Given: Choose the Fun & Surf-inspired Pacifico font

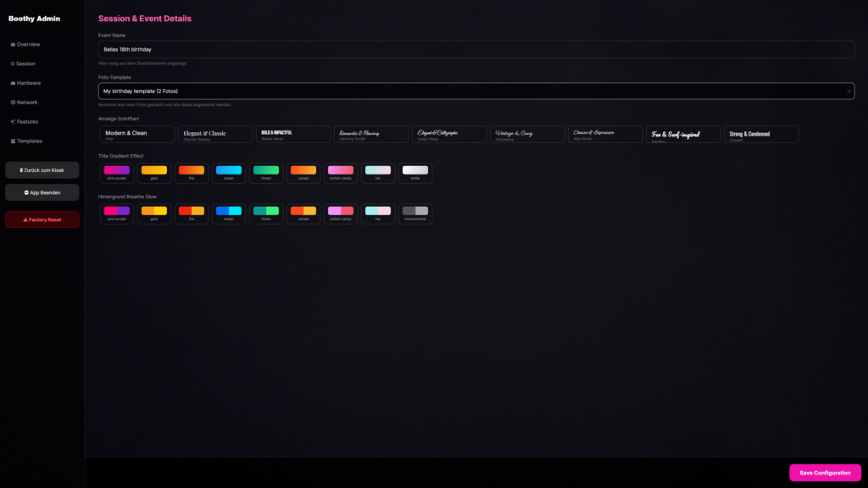Looking at the screenshot, I should pos(683,134).
